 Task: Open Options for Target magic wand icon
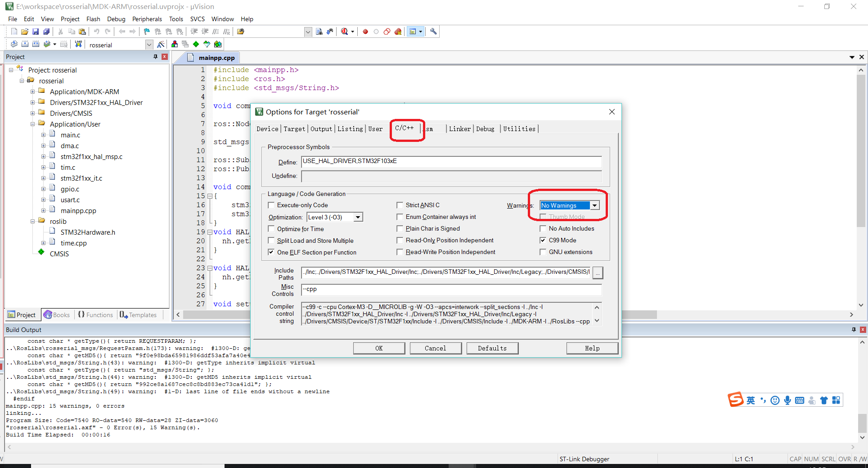click(x=161, y=44)
